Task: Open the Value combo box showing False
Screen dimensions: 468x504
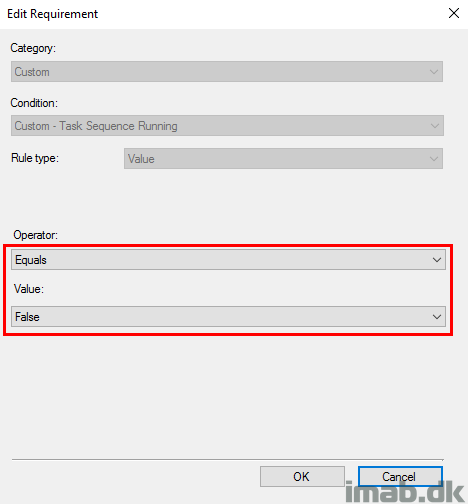Action: tap(228, 316)
